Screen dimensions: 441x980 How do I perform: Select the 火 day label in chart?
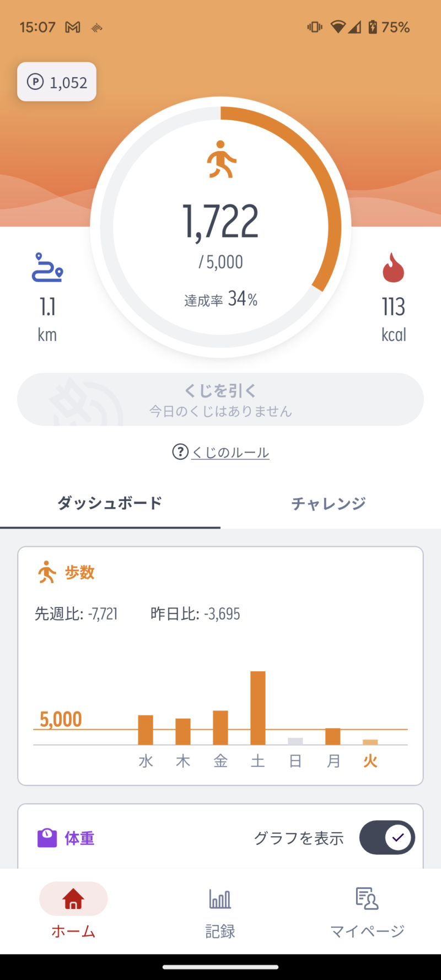pyautogui.click(x=370, y=761)
